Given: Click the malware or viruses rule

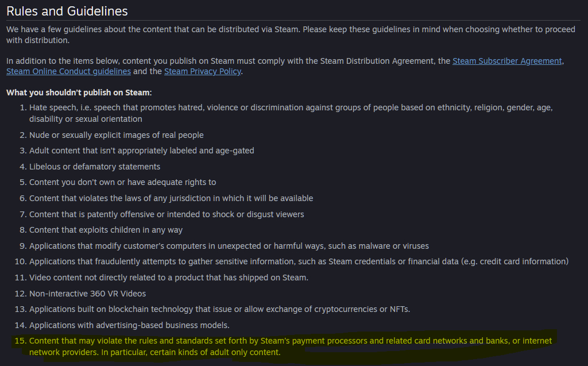Looking at the screenshot, I should click(x=229, y=246).
